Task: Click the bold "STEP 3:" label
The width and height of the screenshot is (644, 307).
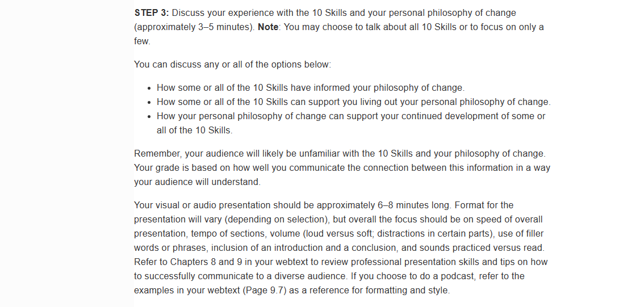Action: [152, 12]
